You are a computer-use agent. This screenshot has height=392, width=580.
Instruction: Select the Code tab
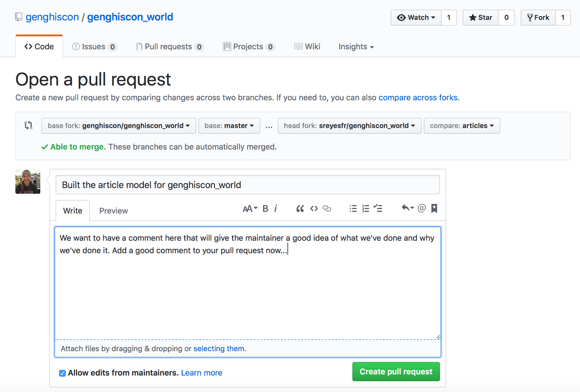point(39,47)
